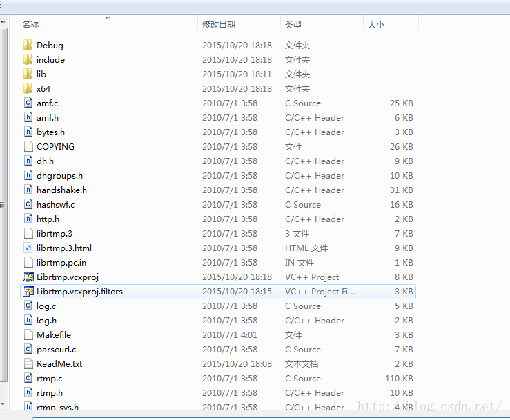Click the 文本文档 type of ReadMe.txt
510x420 pixels.
pos(302,363)
